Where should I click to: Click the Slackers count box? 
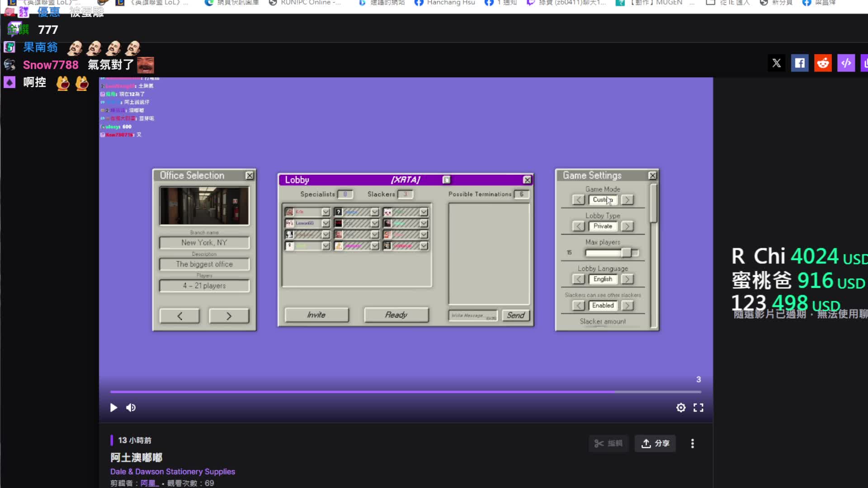[x=406, y=194]
